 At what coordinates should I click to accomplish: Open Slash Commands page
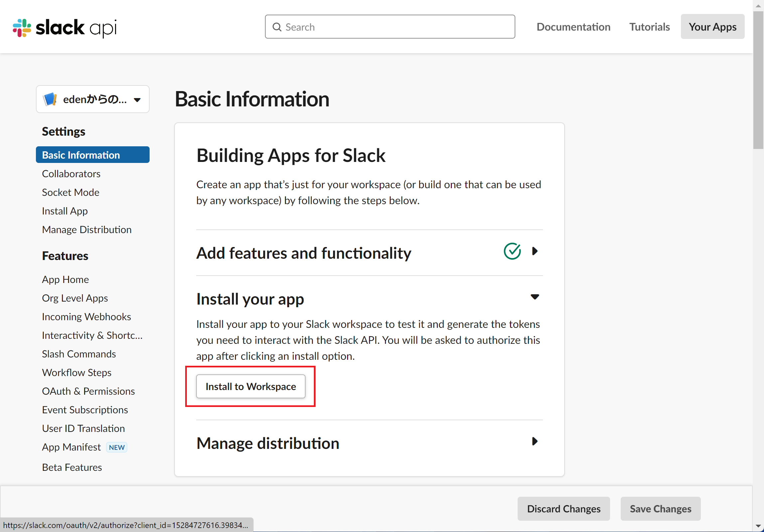coord(79,354)
